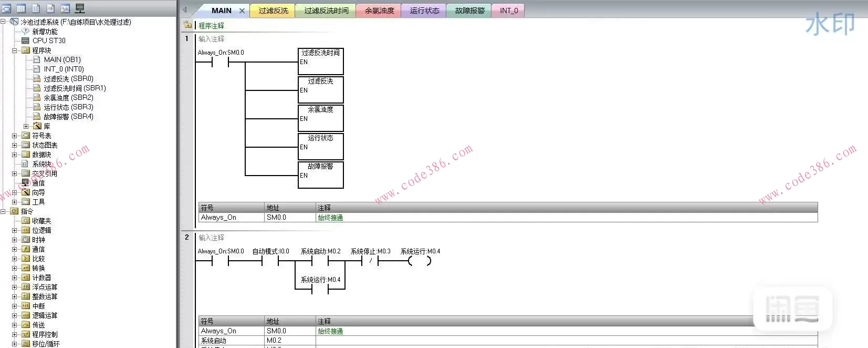Click the 工具 folder icon
The width and height of the screenshot is (868, 348).
pos(25,202)
